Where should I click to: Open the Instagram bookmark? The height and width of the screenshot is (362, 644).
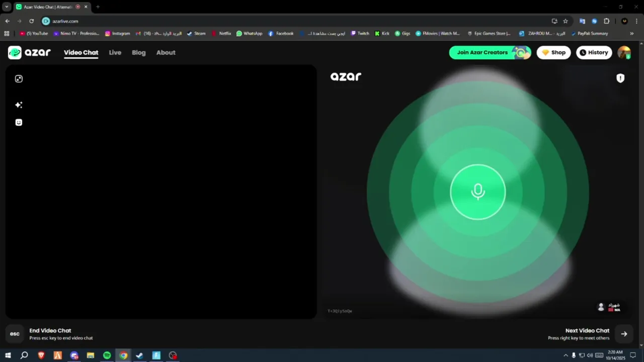click(x=117, y=34)
